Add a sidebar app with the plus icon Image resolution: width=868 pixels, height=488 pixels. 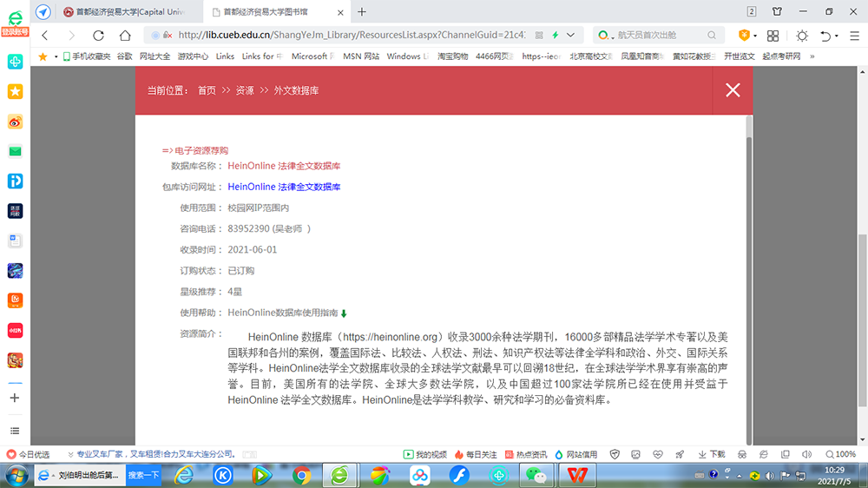click(x=15, y=398)
